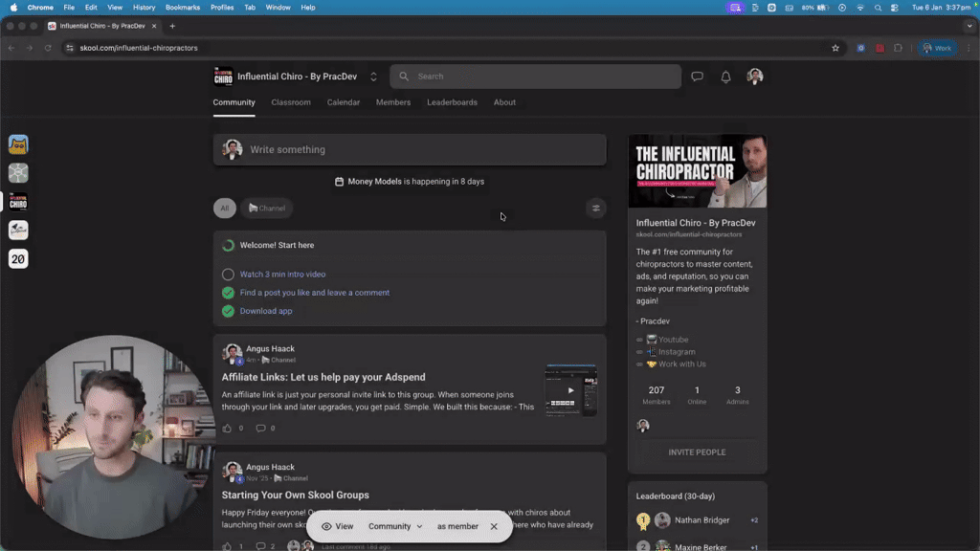Switch to the Calendar tab
Image resolution: width=980 pixels, height=551 pixels.
344,102
